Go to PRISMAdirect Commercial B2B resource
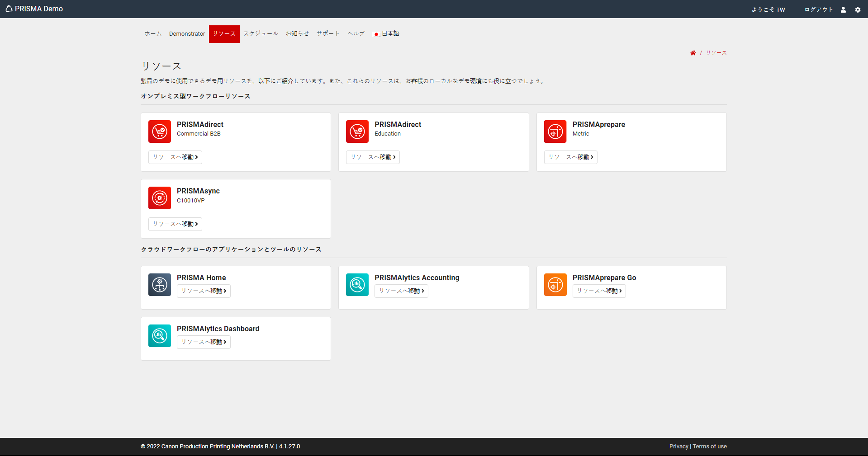Image resolution: width=868 pixels, height=456 pixels. point(175,157)
